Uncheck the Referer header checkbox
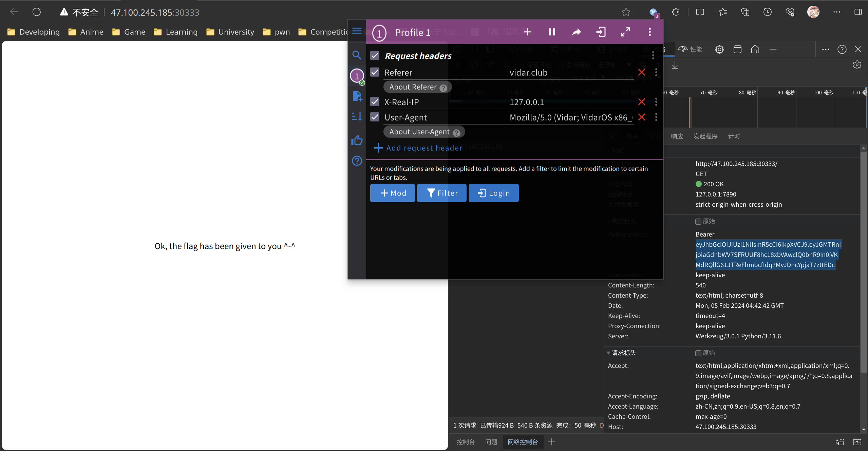The image size is (868, 451). point(375,72)
